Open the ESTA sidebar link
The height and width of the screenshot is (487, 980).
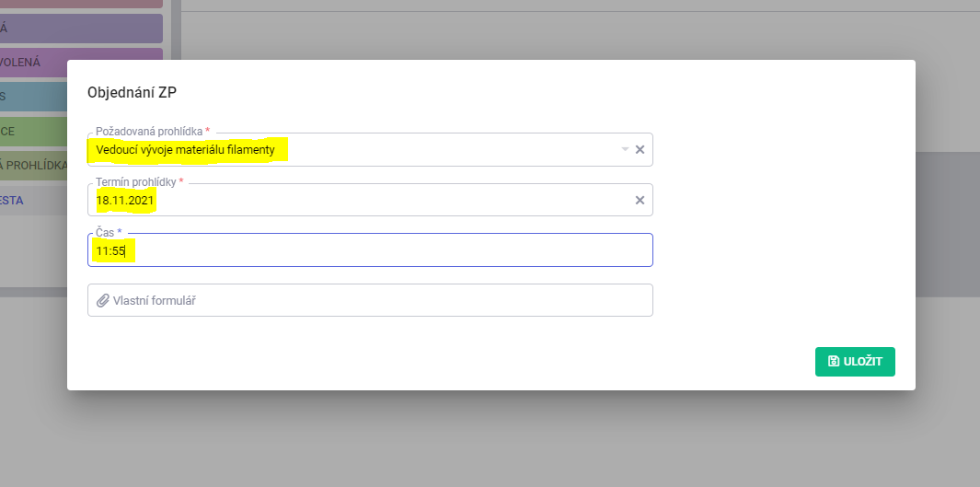(x=34, y=201)
